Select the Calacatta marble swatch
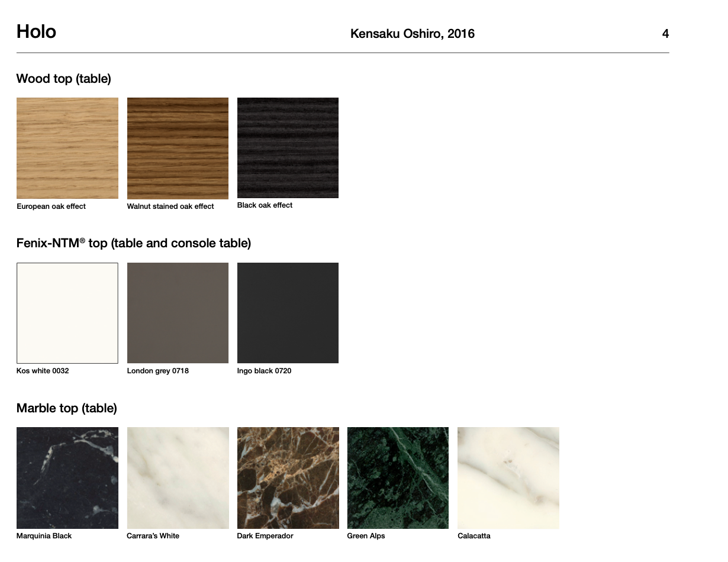Screen dimensions: 728x562 point(508,478)
